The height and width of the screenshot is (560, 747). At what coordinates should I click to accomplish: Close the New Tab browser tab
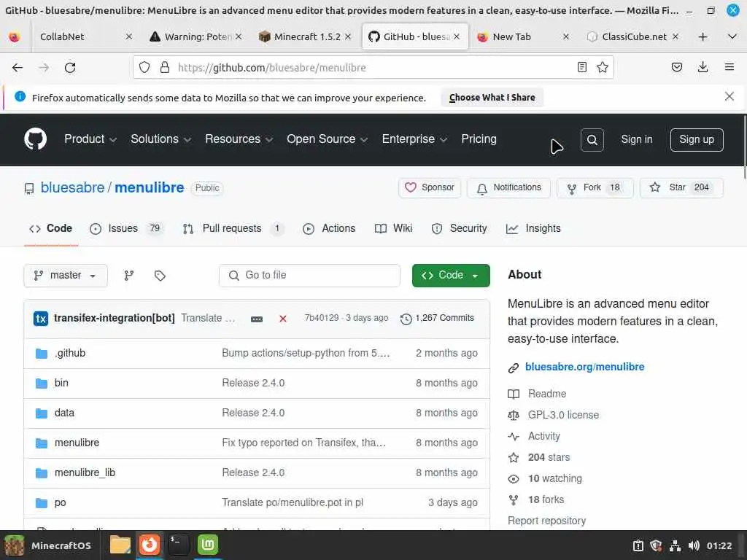pos(566,36)
